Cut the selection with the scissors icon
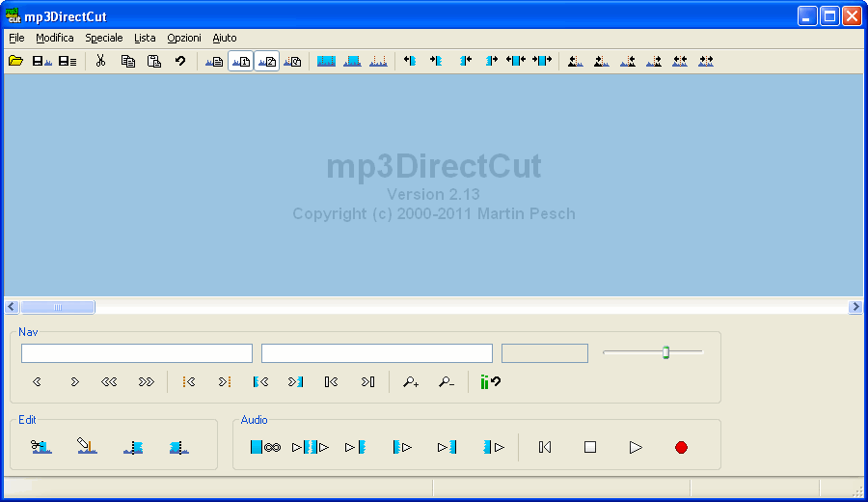The image size is (868, 502). pyautogui.click(x=100, y=61)
